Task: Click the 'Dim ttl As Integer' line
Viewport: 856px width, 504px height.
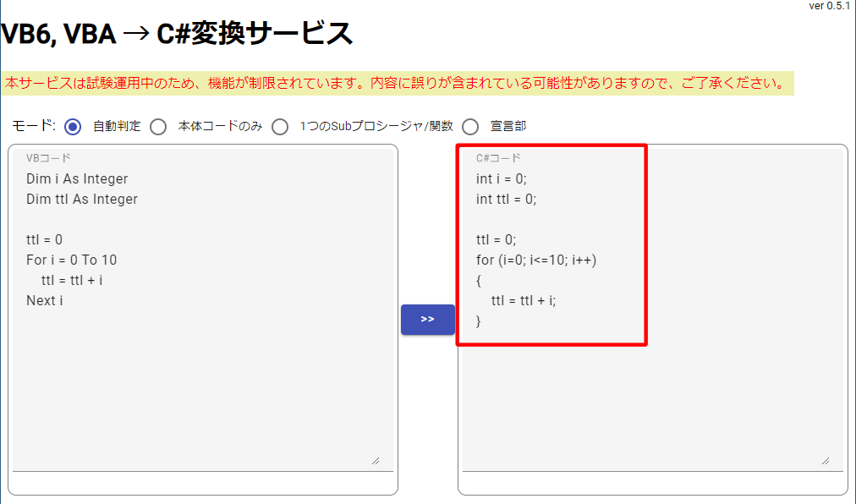Action: pos(82,200)
